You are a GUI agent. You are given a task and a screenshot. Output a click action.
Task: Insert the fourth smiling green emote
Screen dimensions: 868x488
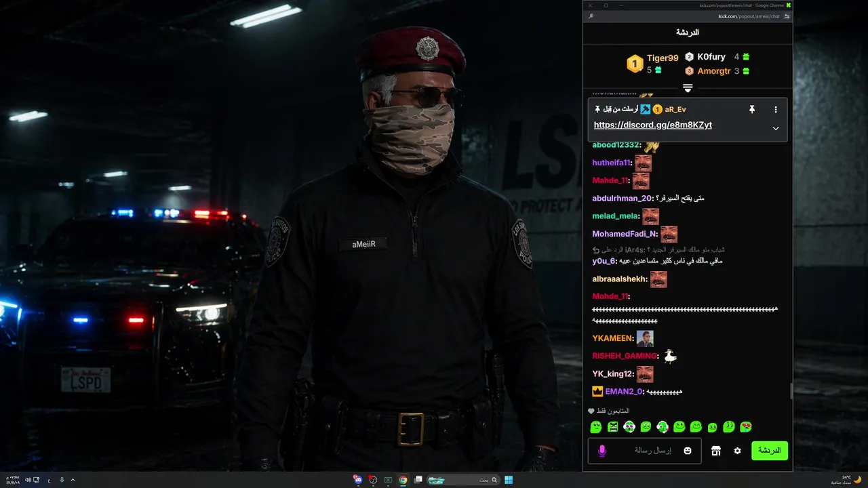[646, 427]
